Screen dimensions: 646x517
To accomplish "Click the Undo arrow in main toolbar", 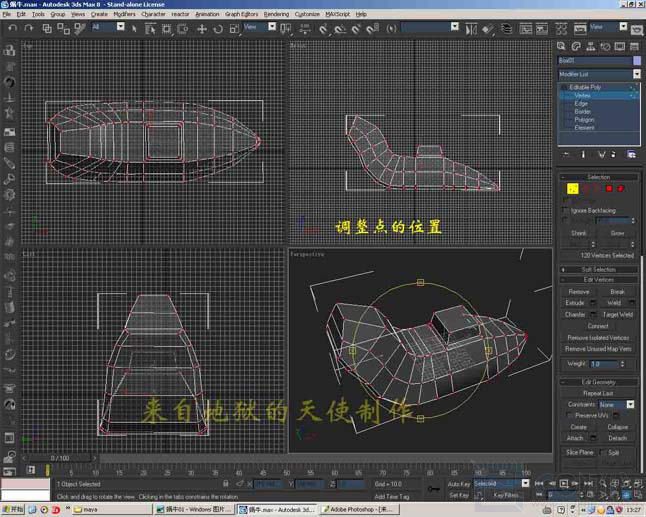I will [13, 28].
